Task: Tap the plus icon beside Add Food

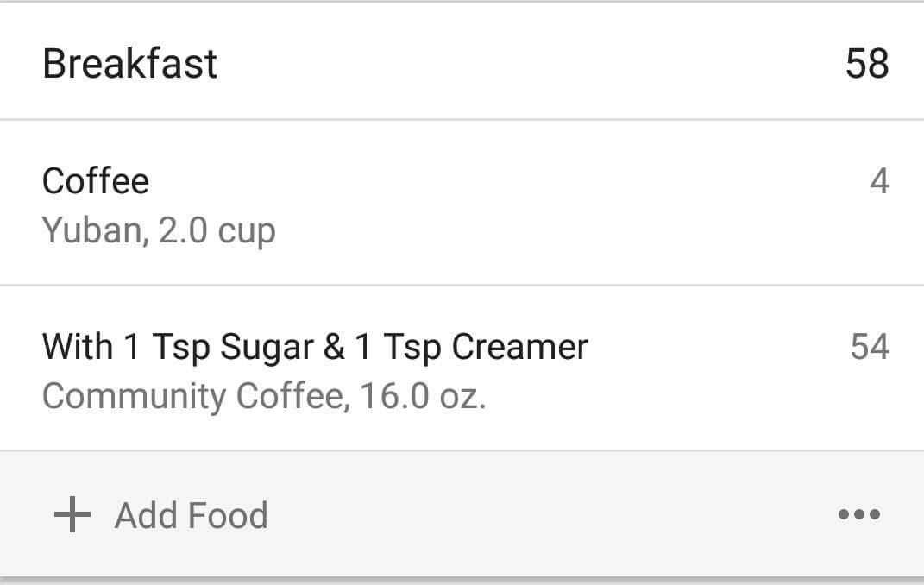Action: (72, 514)
